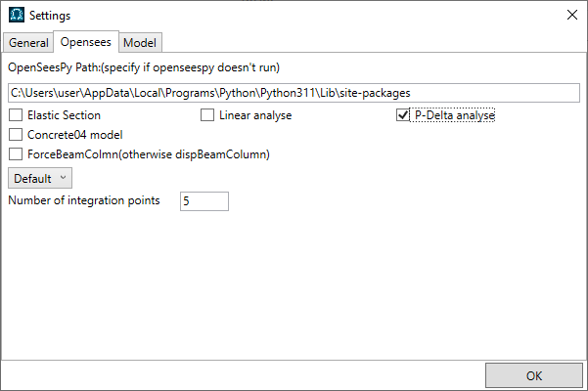588x391 pixels.
Task: Tick the Linear analyse checkbox
Action: [207, 115]
